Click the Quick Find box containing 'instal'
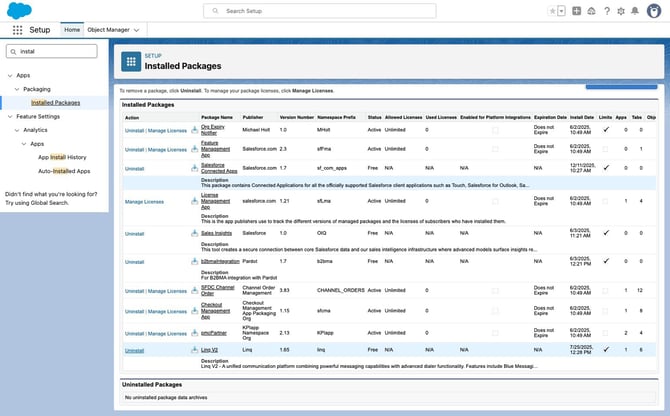 (52, 51)
